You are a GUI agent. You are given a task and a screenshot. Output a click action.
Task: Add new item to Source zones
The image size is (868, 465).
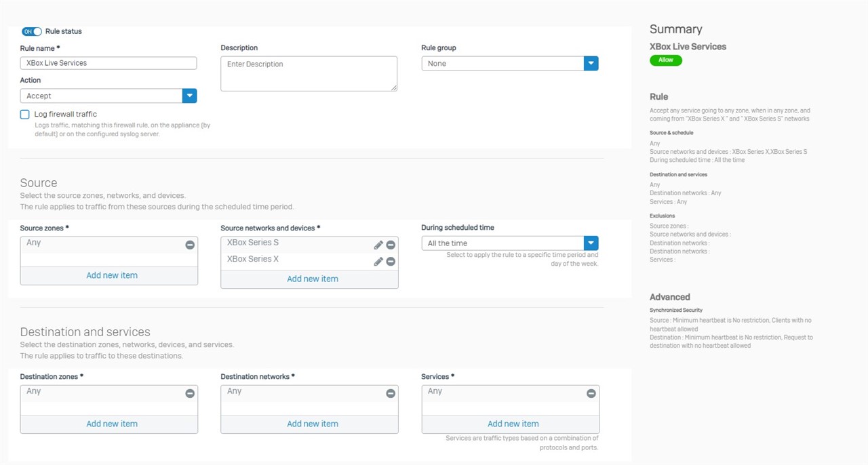tap(112, 275)
